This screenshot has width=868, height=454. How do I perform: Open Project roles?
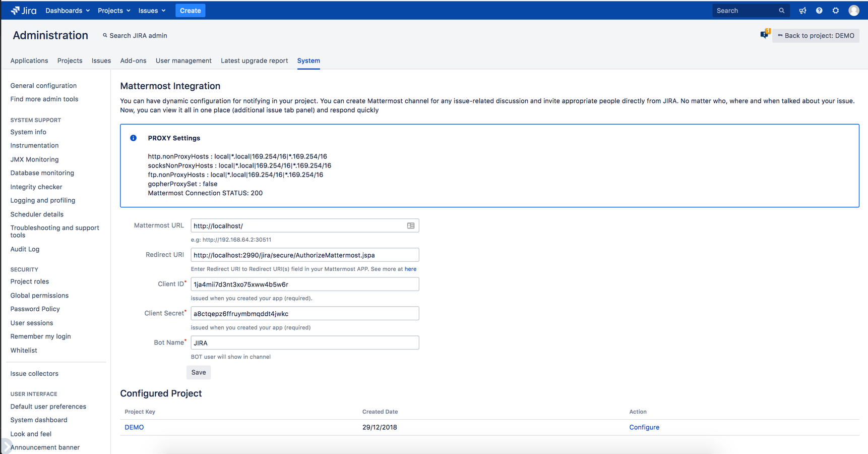click(30, 281)
